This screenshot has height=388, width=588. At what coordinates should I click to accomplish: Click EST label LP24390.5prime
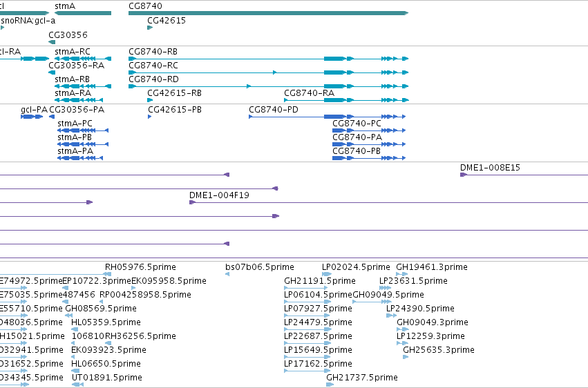420,309
